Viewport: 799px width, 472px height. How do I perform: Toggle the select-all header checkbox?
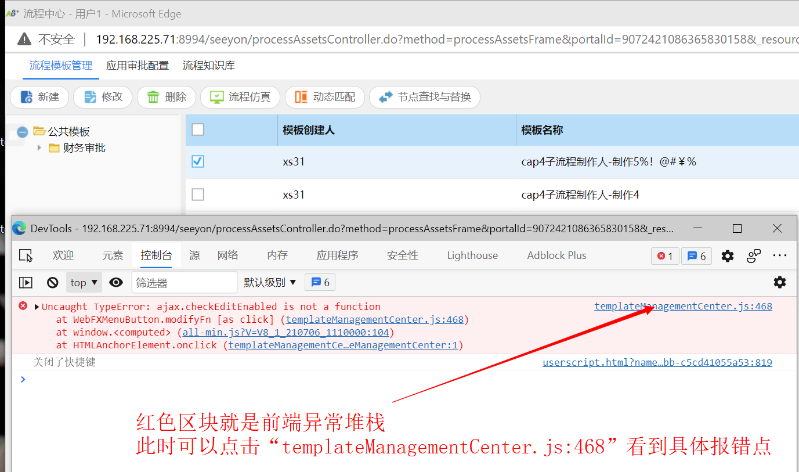coord(198,129)
